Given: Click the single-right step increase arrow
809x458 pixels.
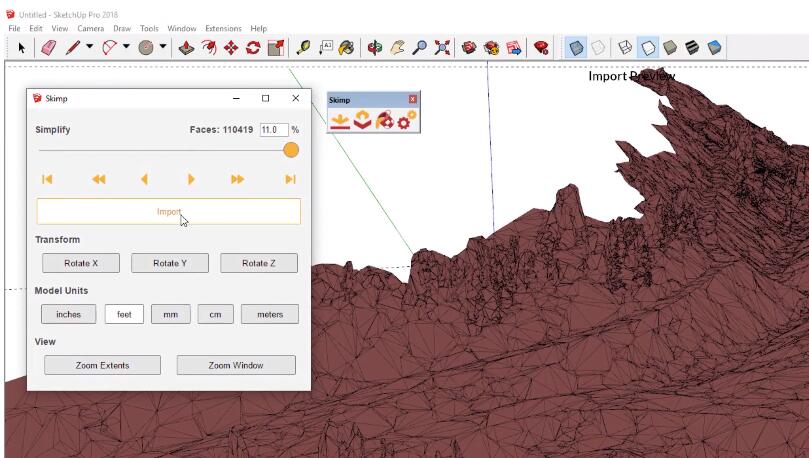Looking at the screenshot, I should tap(191, 179).
